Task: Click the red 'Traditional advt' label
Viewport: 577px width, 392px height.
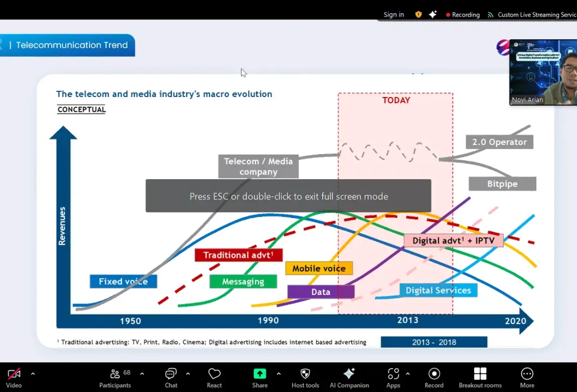Action: (x=239, y=255)
